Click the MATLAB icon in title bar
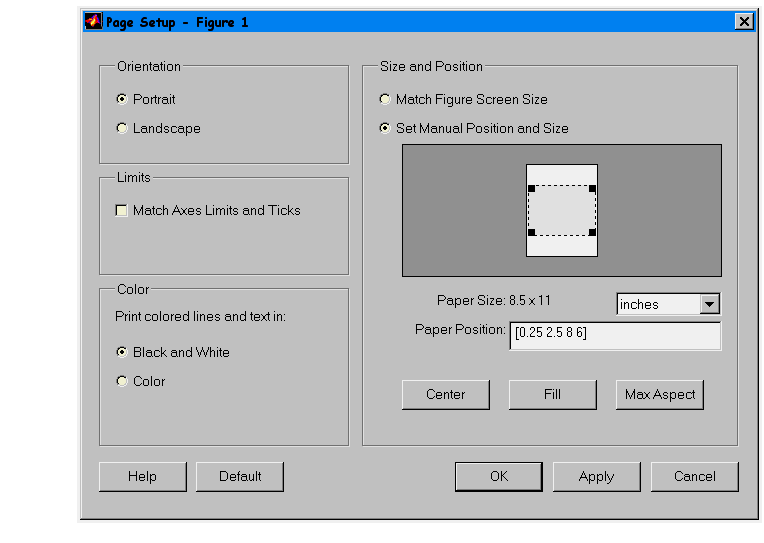This screenshot has height=543, width=764. [93, 21]
